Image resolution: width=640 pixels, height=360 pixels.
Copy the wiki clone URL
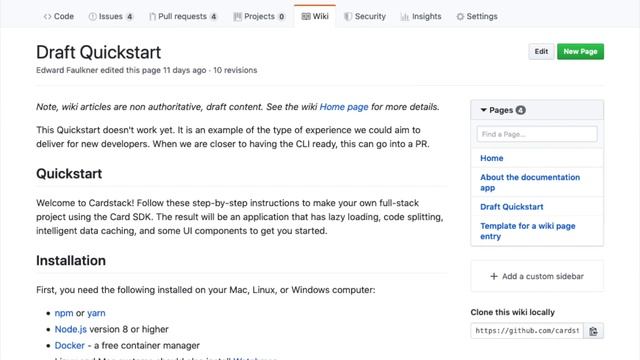(x=593, y=331)
